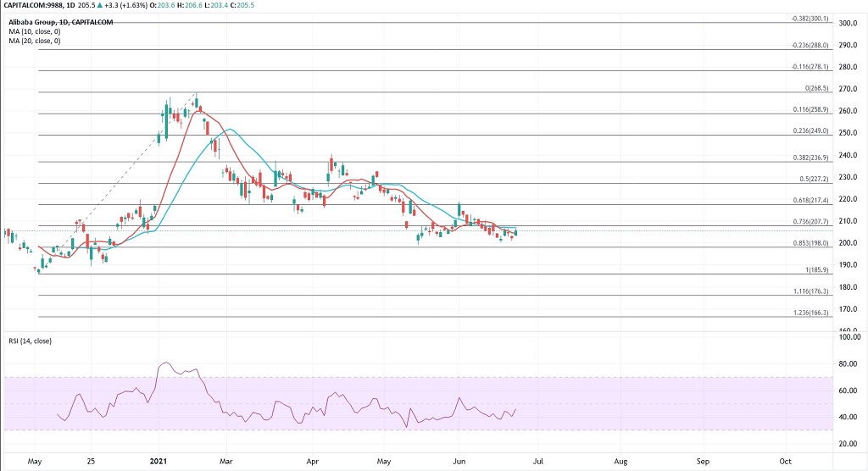Screen dimensions: 868x471
Task: Select the MA (20, close, 0) indicator legend
Action: coord(34,41)
